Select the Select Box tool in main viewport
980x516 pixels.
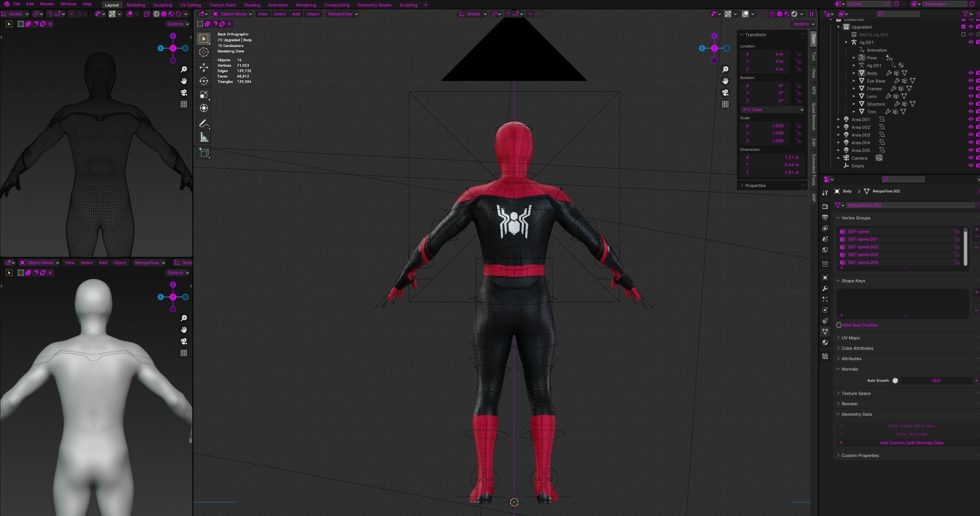coord(204,39)
